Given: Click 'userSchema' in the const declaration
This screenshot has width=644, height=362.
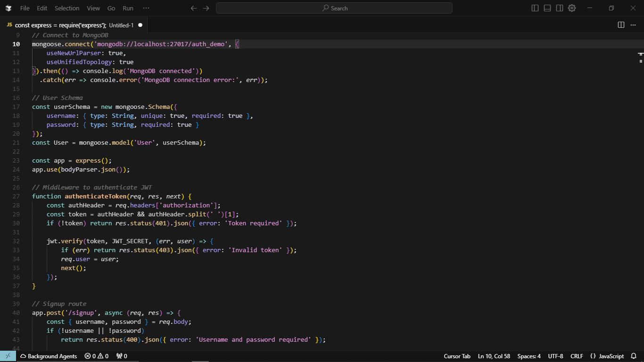Looking at the screenshot, I should (72, 107).
